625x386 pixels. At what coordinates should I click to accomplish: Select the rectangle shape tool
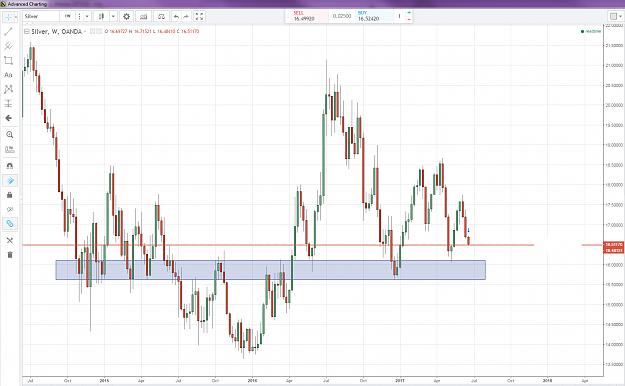[8, 60]
